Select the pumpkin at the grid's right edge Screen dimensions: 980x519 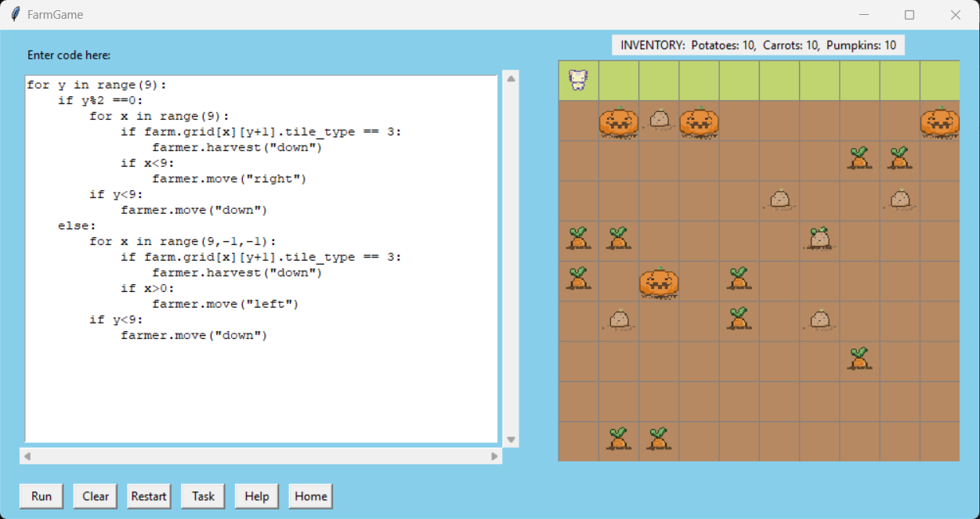coord(939,121)
